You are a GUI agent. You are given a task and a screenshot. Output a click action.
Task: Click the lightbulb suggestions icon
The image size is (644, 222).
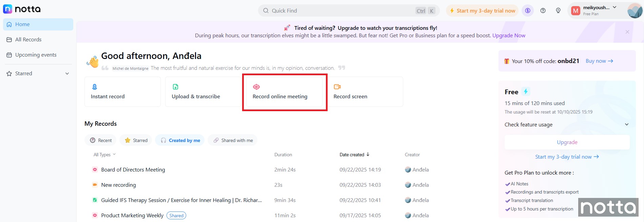558,11
